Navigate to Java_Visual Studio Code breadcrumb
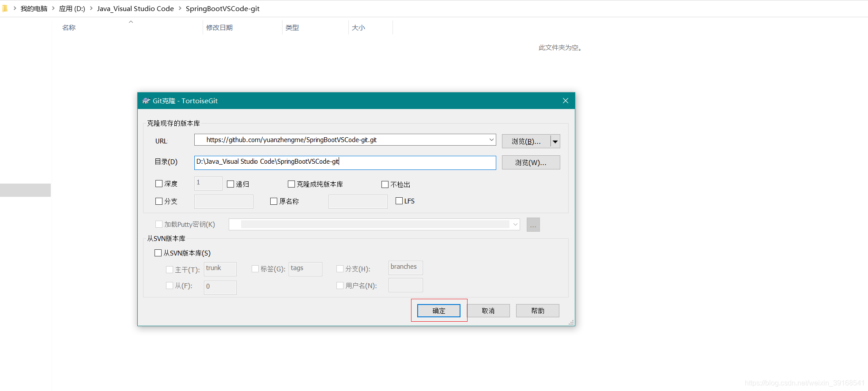This screenshot has width=868, height=391. [136, 8]
